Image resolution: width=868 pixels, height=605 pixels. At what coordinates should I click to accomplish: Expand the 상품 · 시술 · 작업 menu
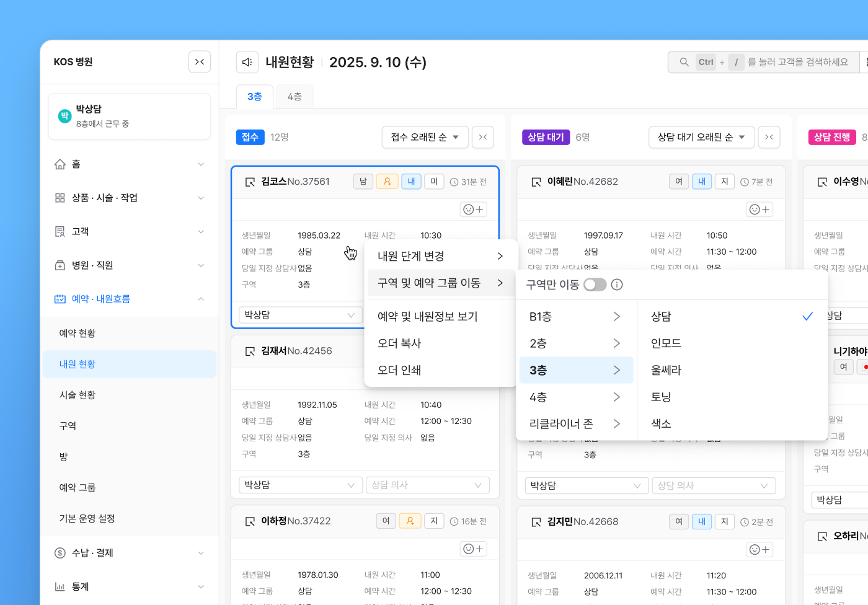(130, 198)
